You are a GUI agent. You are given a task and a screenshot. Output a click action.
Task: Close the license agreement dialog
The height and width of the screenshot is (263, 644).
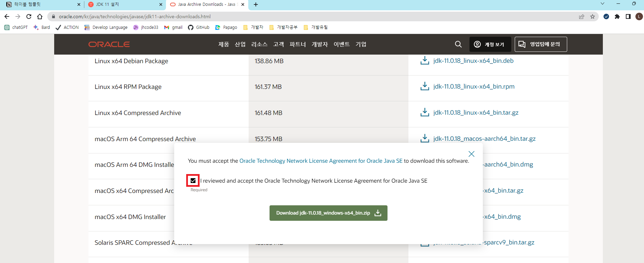click(472, 154)
